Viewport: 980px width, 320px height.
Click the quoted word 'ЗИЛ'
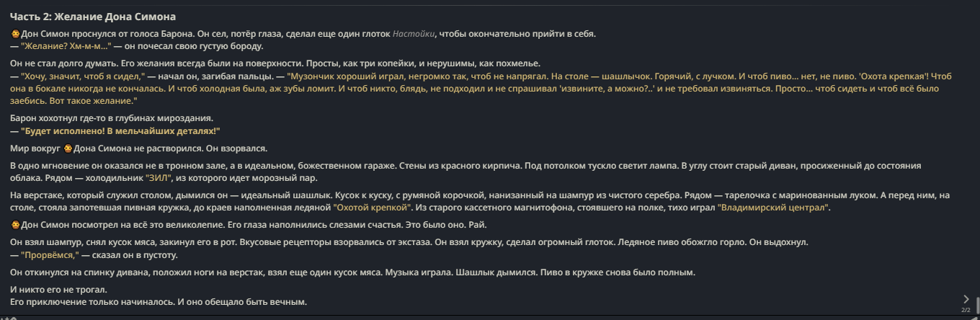(159, 177)
